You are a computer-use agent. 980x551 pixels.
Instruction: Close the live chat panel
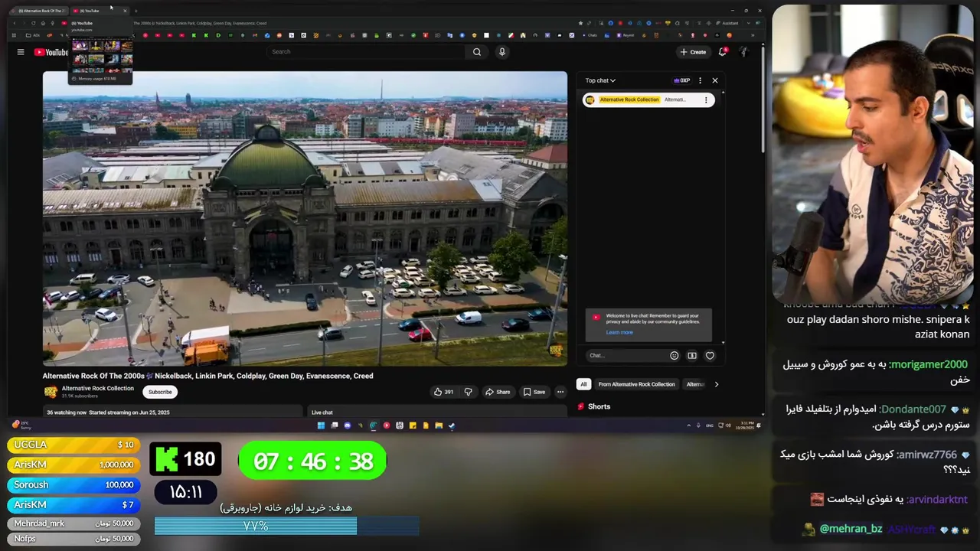click(x=715, y=80)
